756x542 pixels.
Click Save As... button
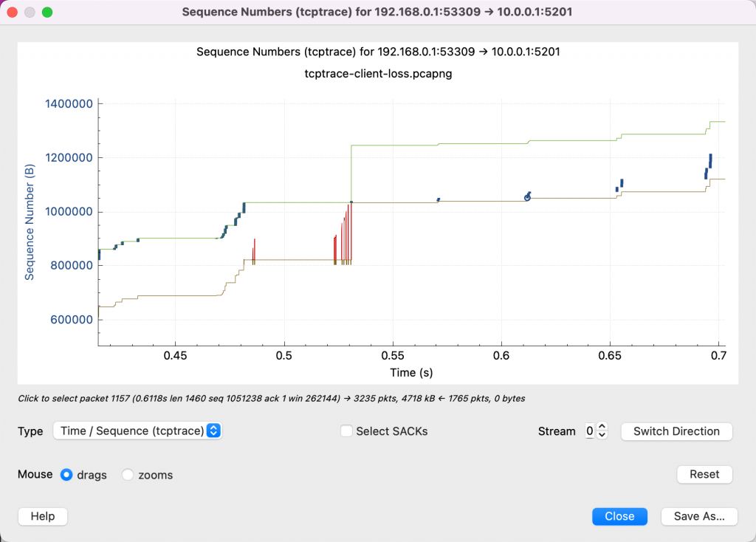[699, 516]
